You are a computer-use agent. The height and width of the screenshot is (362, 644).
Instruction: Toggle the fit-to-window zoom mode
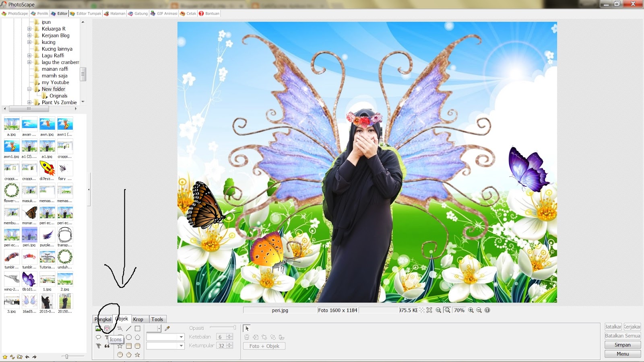[447, 310]
